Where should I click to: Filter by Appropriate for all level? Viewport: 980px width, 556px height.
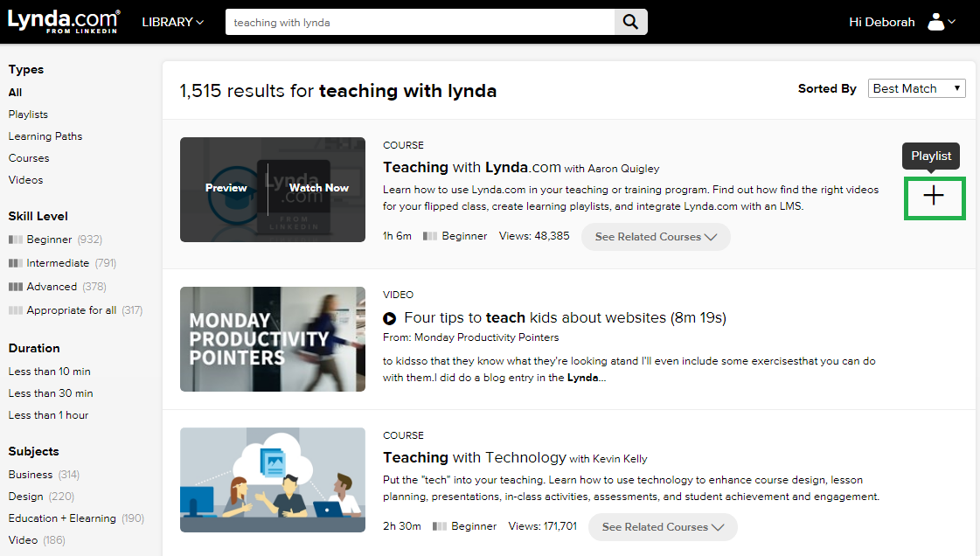(76, 310)
